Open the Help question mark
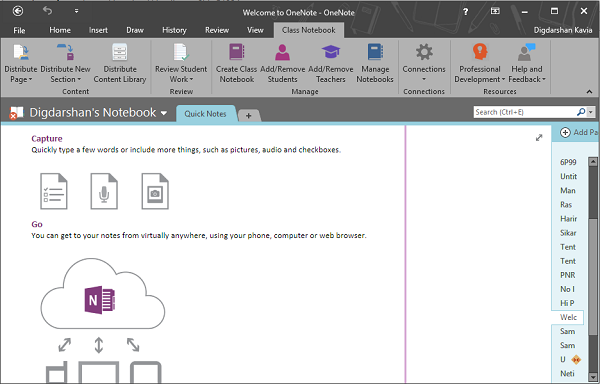 (x=465, y=12)
